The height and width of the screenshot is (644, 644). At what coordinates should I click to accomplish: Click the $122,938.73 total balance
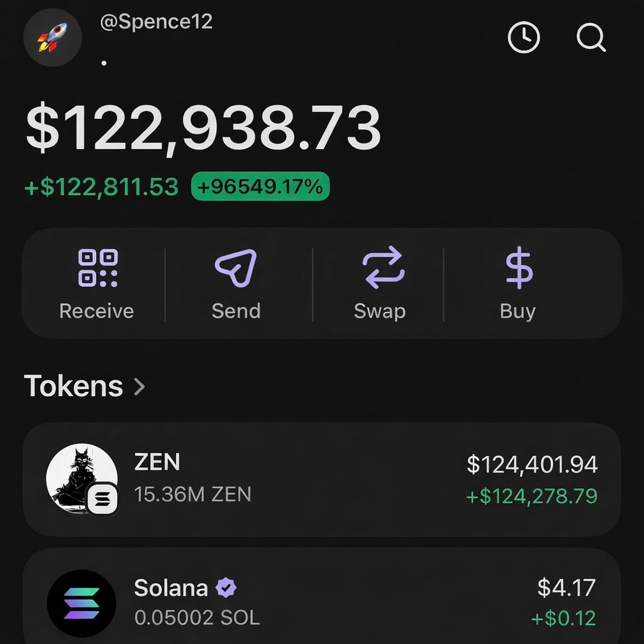coord(203,129)
